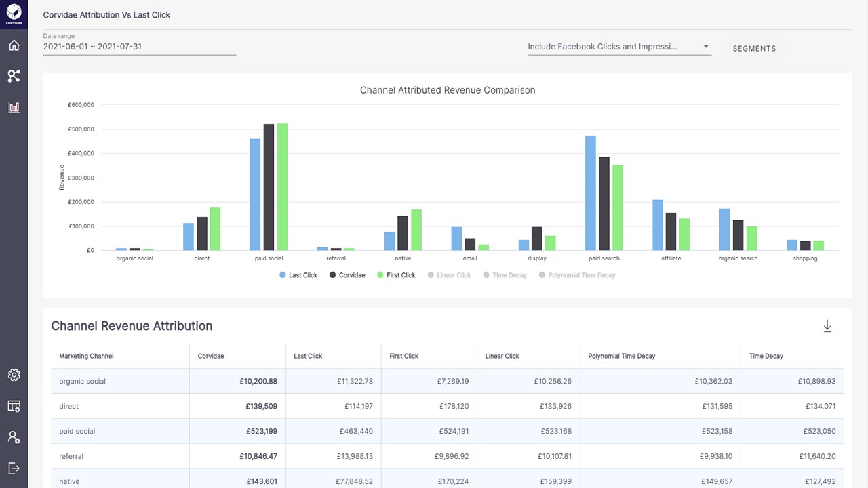
Task: Open the Include Facebook Clicks dropdown
Action: 619,47
